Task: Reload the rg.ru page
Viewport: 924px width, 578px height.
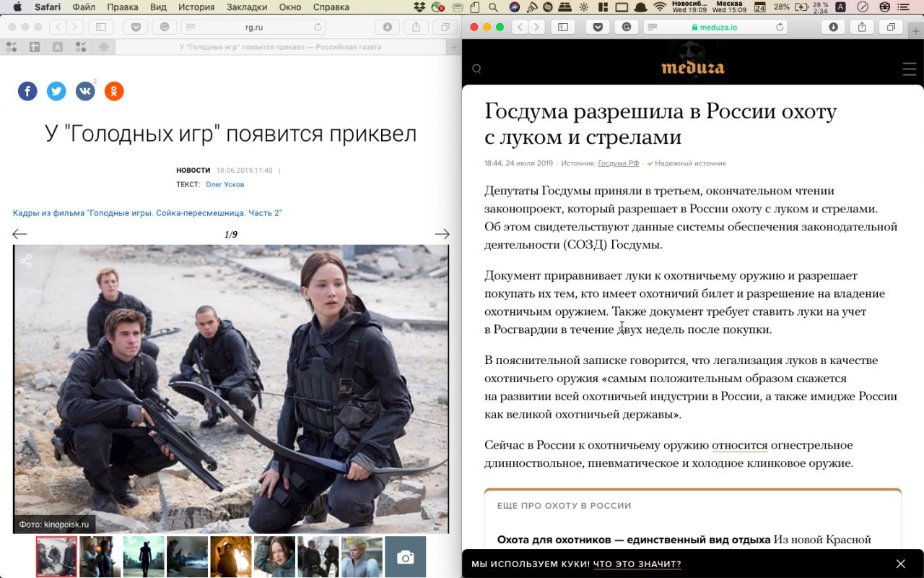Action: (318, 27)
